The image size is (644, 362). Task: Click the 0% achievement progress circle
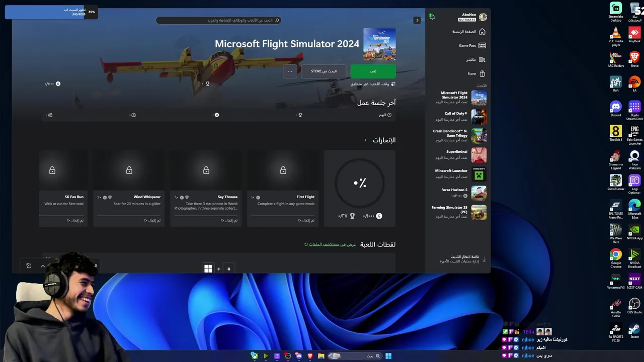click(360, 183)
